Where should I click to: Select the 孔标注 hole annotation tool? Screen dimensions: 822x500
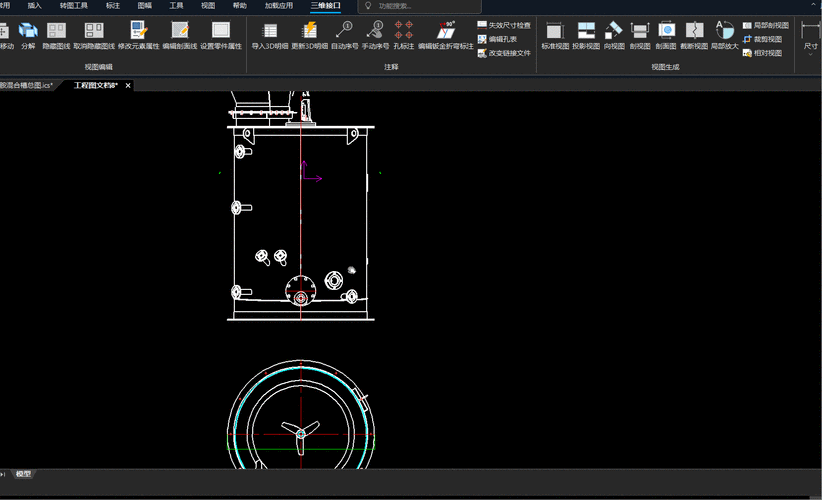[x=403, y=31]
